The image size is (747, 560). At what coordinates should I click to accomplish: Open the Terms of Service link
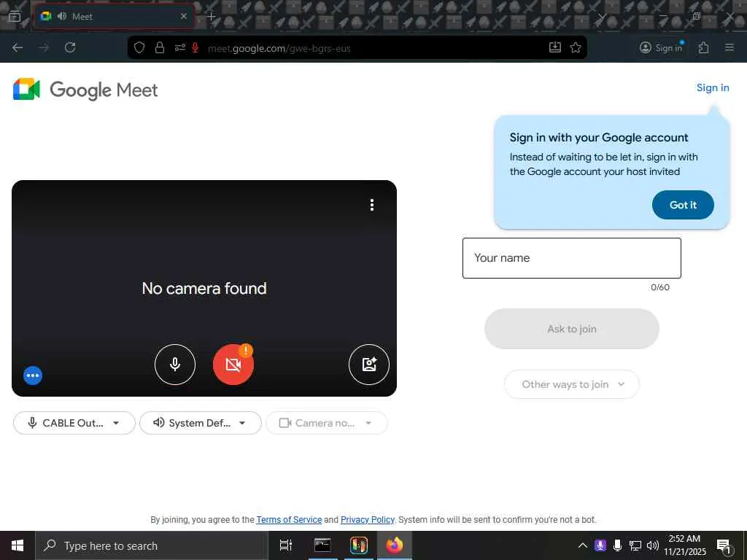(x=289, y=519)
